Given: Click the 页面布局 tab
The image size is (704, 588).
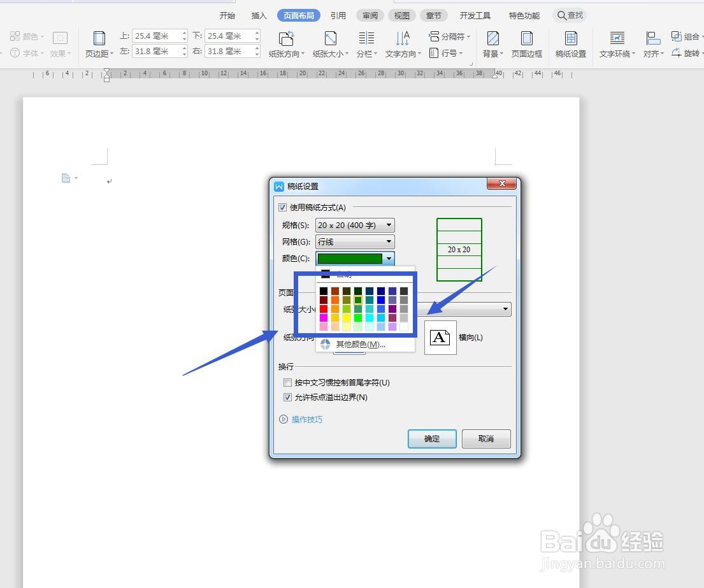Looking at the screenshot, I should (299, 16).
